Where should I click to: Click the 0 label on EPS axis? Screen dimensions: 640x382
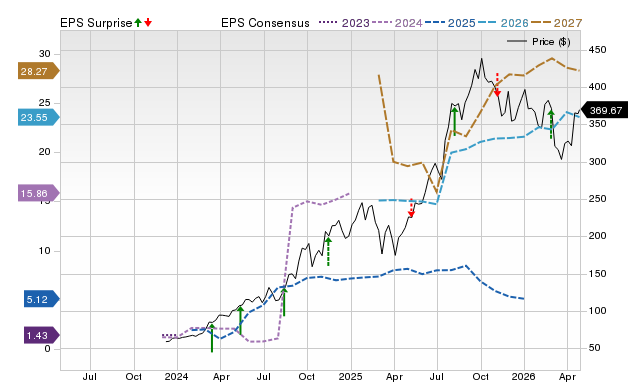coord(47,349)
